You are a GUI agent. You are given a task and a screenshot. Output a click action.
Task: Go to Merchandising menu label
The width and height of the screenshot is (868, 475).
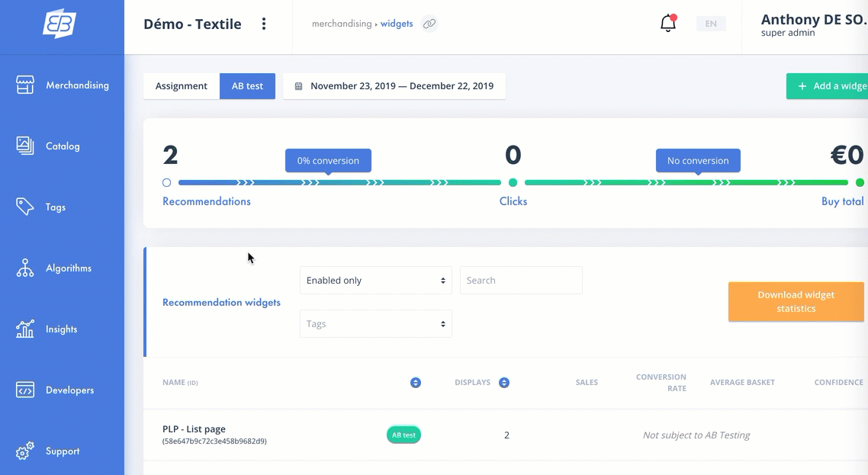[x=78, y=85]
